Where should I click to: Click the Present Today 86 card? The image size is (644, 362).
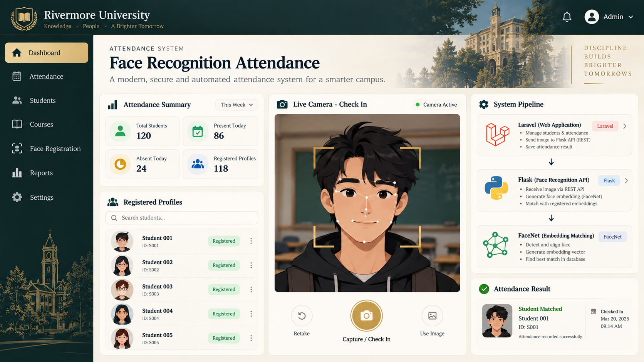220,131
